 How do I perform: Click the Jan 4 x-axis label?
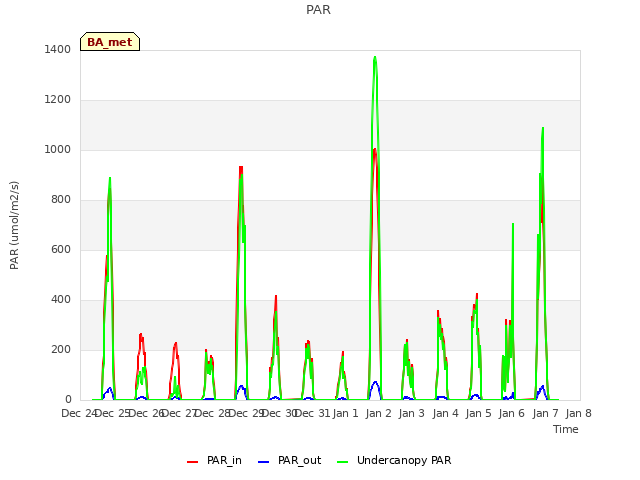(x=445, y=413)
